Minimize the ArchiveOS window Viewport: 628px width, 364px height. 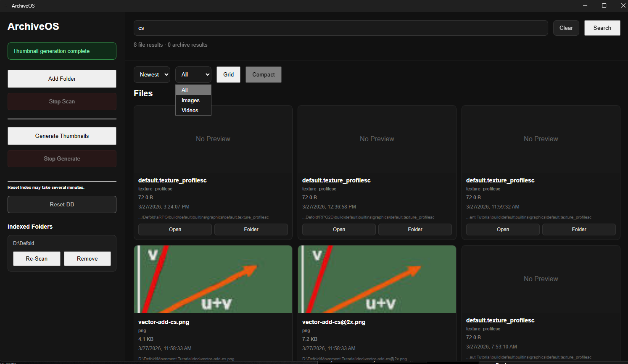point(585,5)
